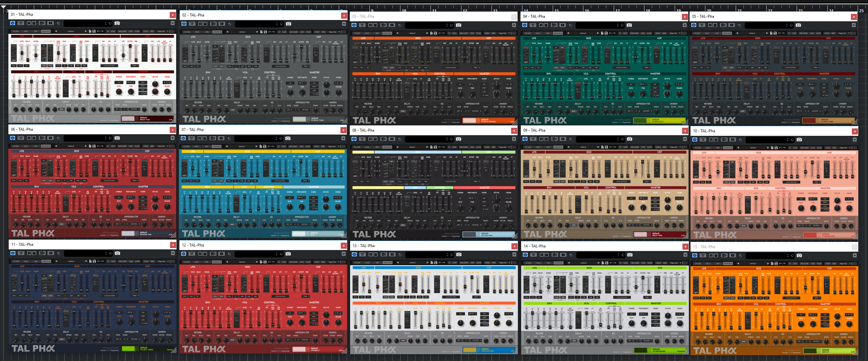Open Plug-in Out dropdown in 01 - TAL-Pha
The image size is (868, 361).
click(x=162, y=31)
